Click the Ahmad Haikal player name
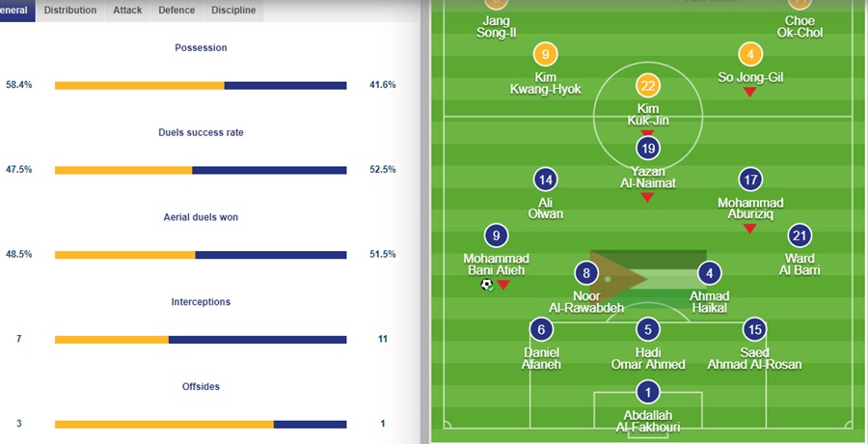Screen dimensions: 868x444 pyautogui.click(x=709, y=302)
